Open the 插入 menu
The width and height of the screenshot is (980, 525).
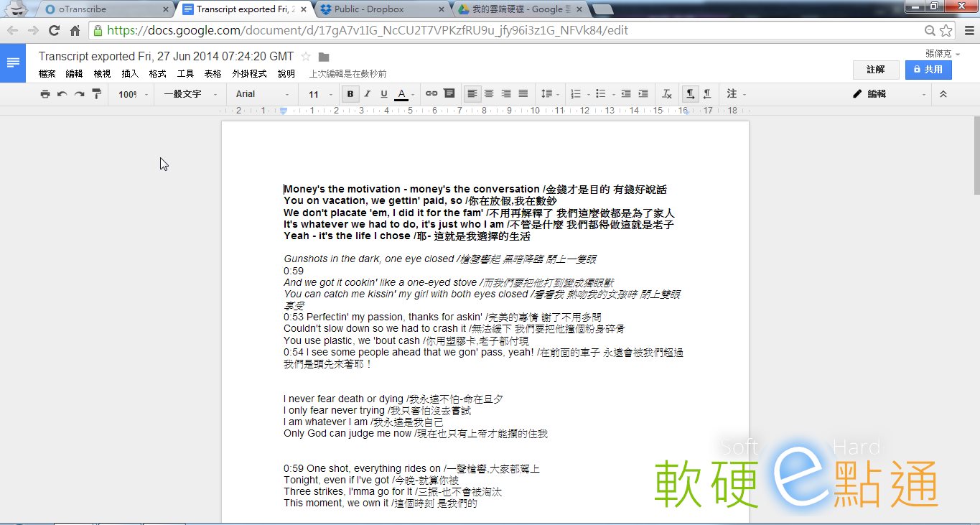(130, 74)
